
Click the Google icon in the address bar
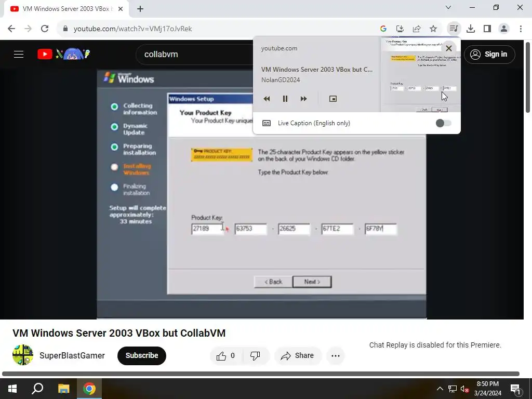tap(383, 29)
